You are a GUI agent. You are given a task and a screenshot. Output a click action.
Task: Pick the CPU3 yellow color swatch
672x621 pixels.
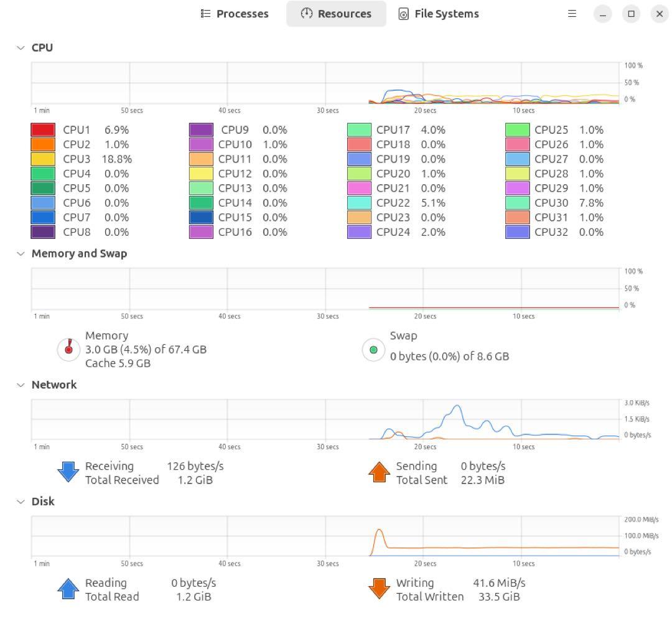[x=43, y=159]
